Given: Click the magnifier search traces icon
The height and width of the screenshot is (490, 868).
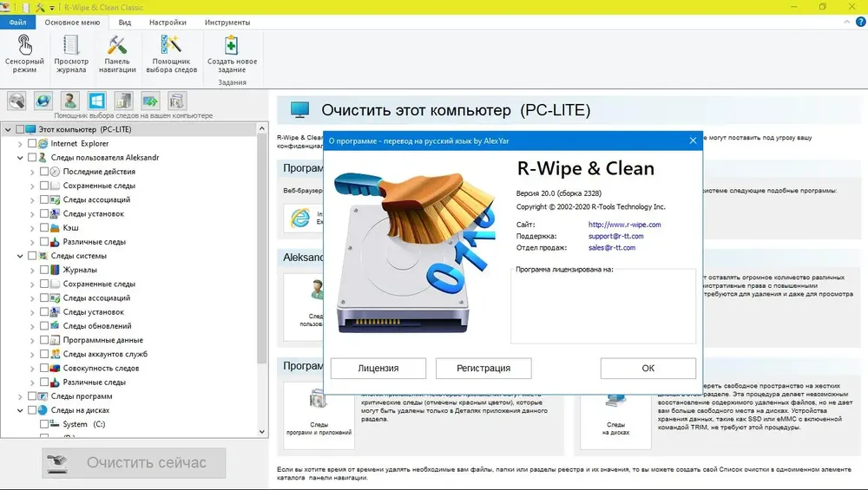Looking at the screenshot, I should (x=16, y=101).
